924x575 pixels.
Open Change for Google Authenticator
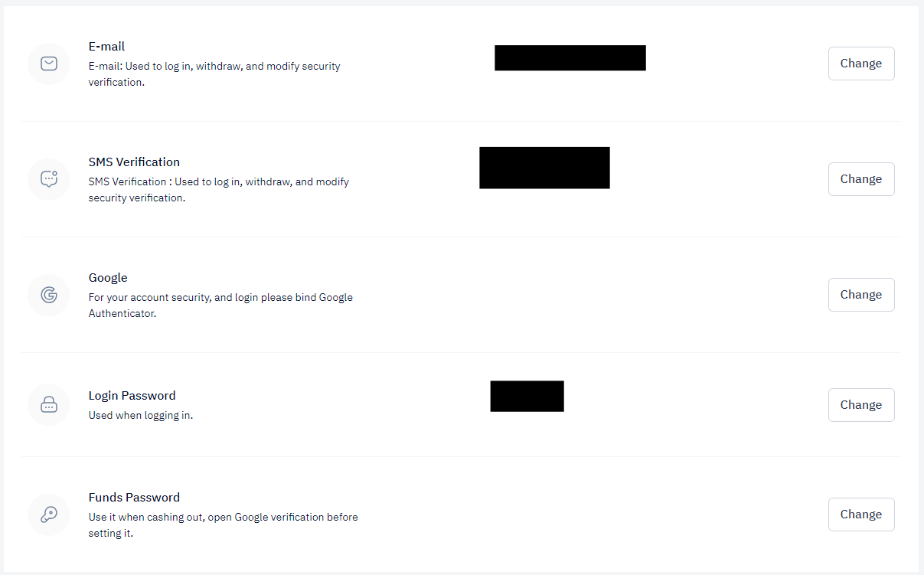click(x=861, y=295)
